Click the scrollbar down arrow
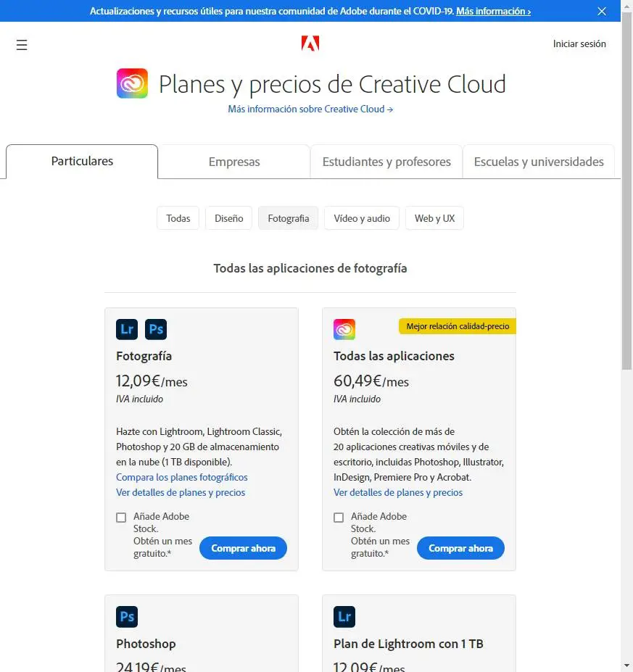Screen dimensions: 633x672 (x=627, y=666)
